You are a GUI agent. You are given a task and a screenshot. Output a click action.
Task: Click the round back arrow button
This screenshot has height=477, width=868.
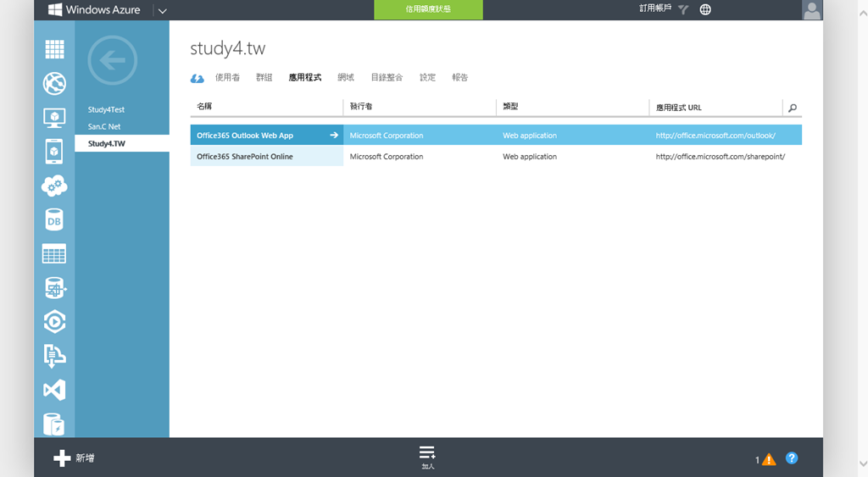coord(113,60)
